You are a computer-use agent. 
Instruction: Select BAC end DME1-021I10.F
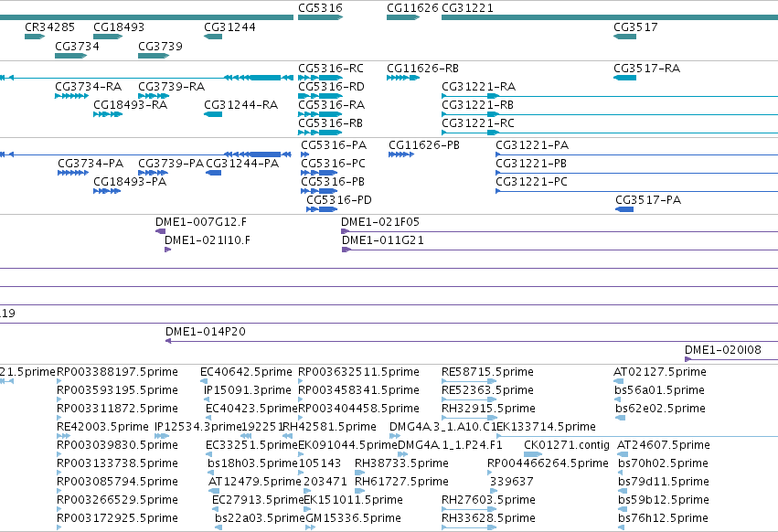(x=208, y=240)
